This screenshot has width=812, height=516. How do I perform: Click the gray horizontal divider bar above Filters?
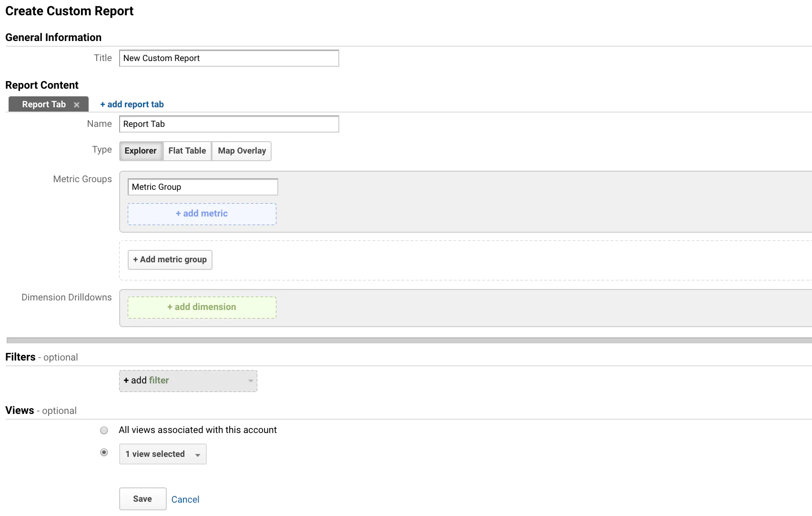click(409, 341)
